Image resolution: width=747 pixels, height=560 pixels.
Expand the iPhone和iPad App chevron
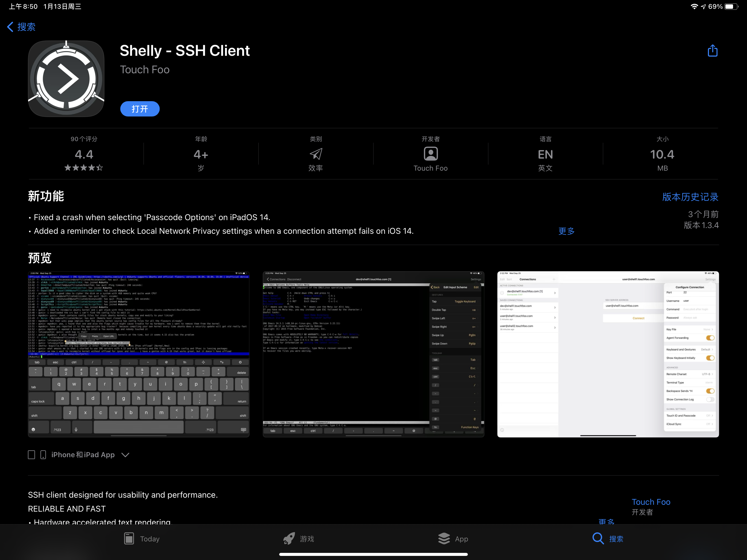[x=125, y=455]
